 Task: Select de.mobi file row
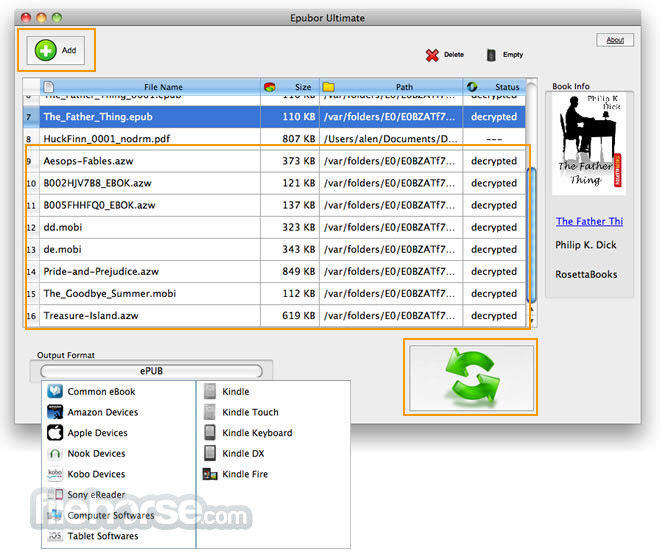(274, 249)
